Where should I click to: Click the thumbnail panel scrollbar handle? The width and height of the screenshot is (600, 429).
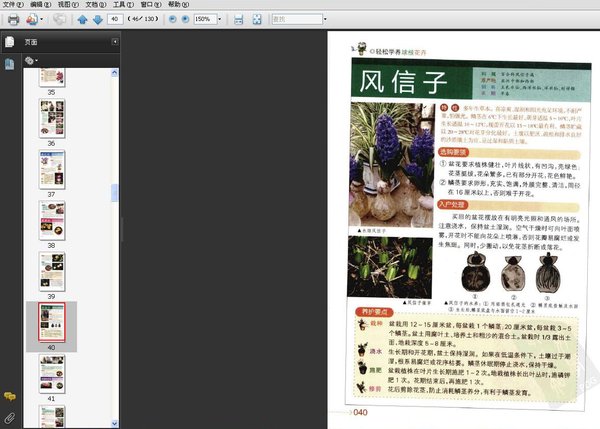[x=114, y=192]
